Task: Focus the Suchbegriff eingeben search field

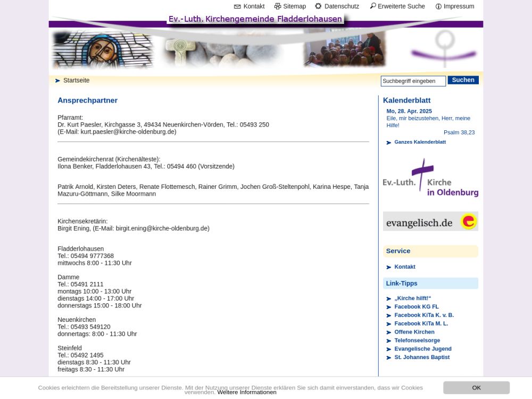Action: [x=413, y=81]
